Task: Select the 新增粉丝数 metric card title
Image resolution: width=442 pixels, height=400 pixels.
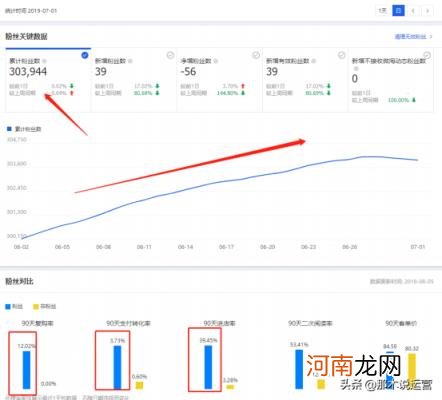Action: tap(110, 61)
